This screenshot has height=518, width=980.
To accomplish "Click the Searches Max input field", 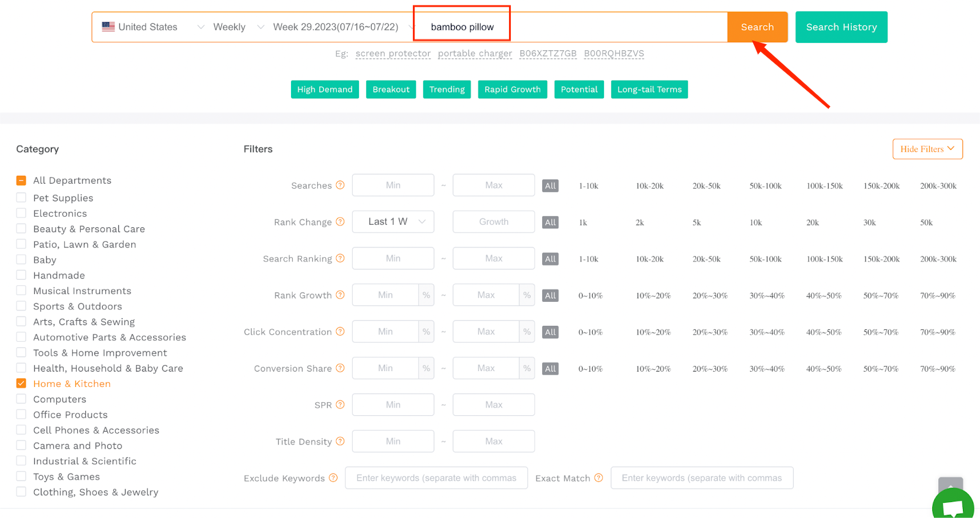I will pyautogui.click(x=494, y=185).
